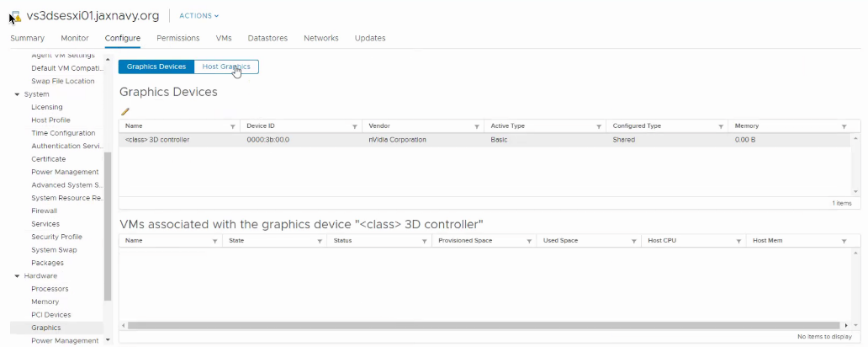The image size is (868, 347).
Task: Switch to the Summary tab
Action: tap(27, 38)
